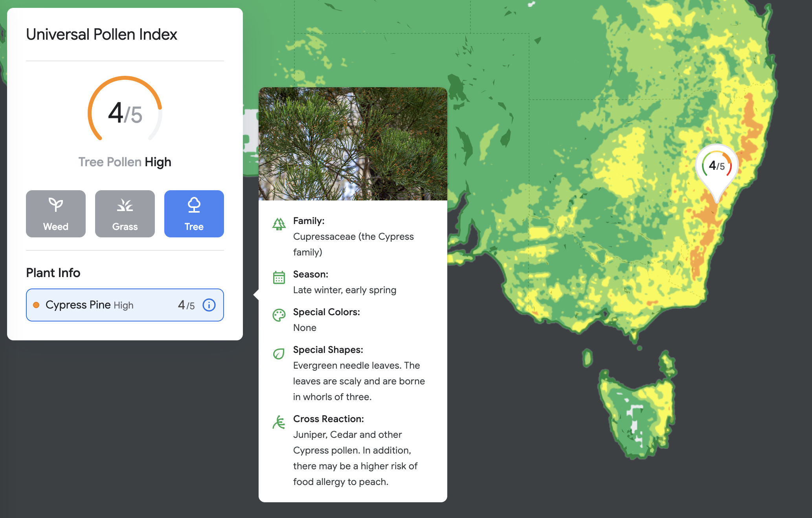Screen dimensions: 812x518
Task: Click the cypress tree photo
Action: tap(353, 144)
